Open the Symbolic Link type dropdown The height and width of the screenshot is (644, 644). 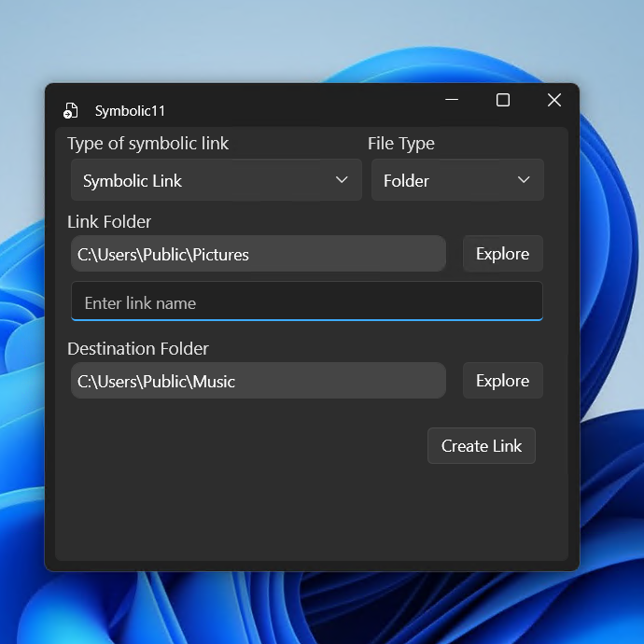216,180
